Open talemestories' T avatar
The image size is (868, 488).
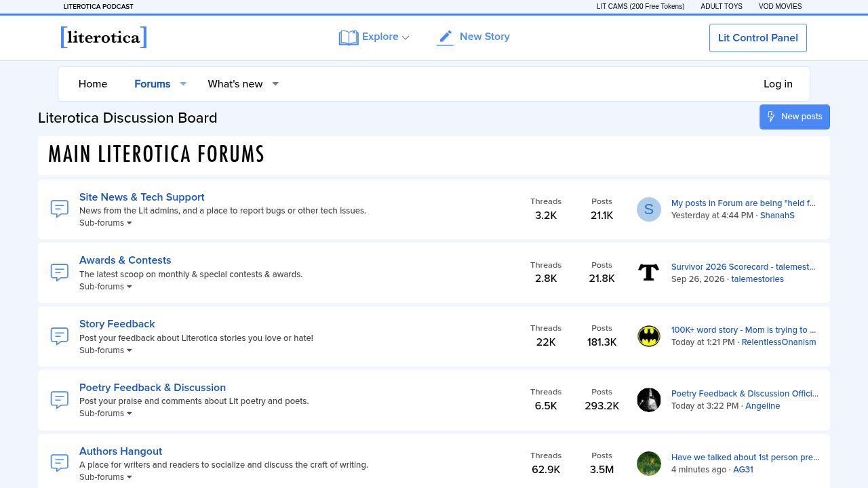pos(649,272)
